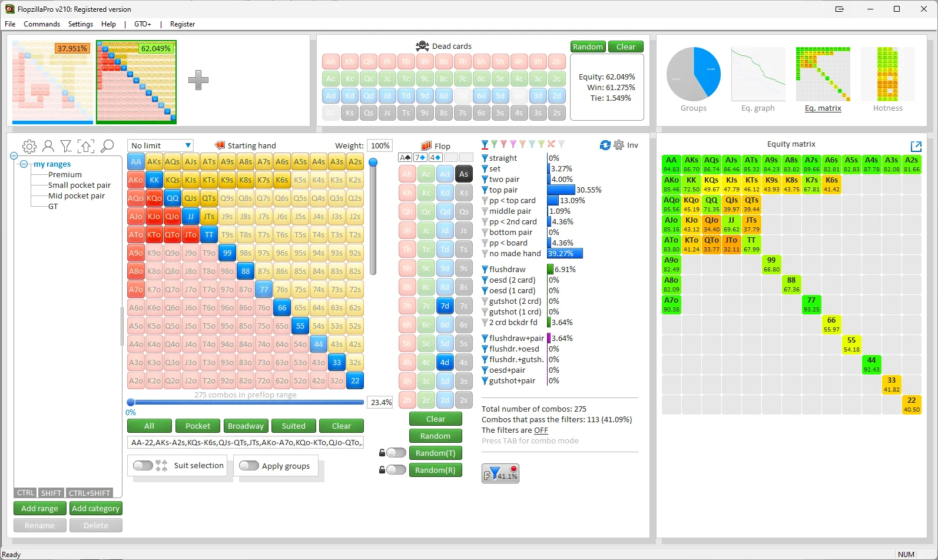
Task: Click the F filter 41.1% button
Action: [x=501, y=473]
